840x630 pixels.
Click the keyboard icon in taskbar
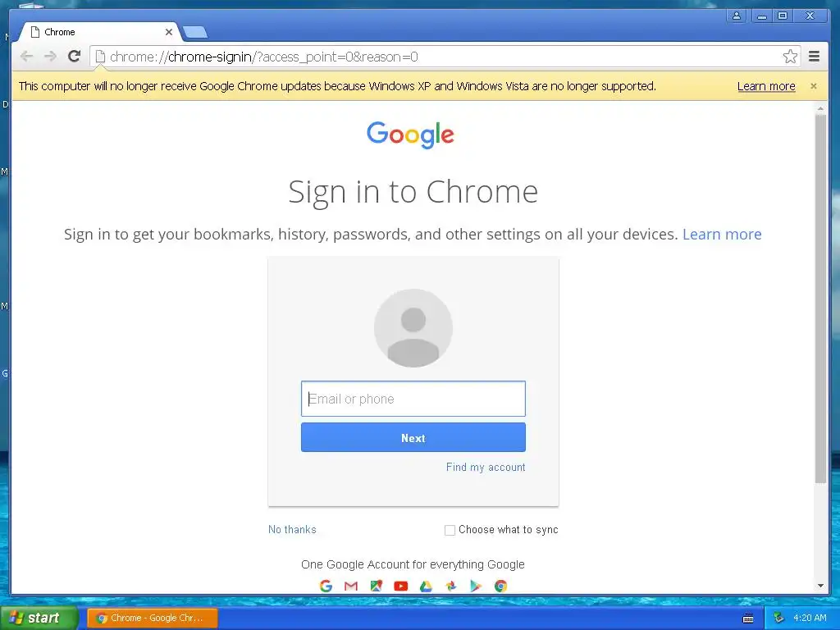pyautogui.click(x=748, y=619)
